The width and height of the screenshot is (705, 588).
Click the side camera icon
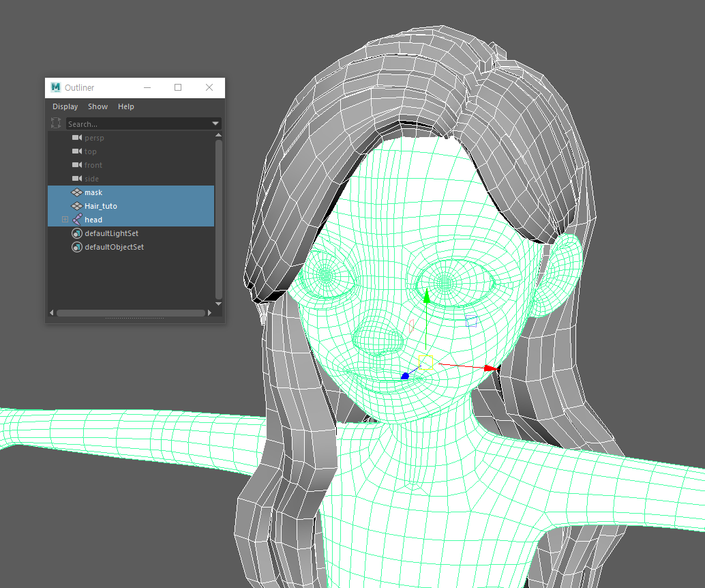tap(76, 179)
